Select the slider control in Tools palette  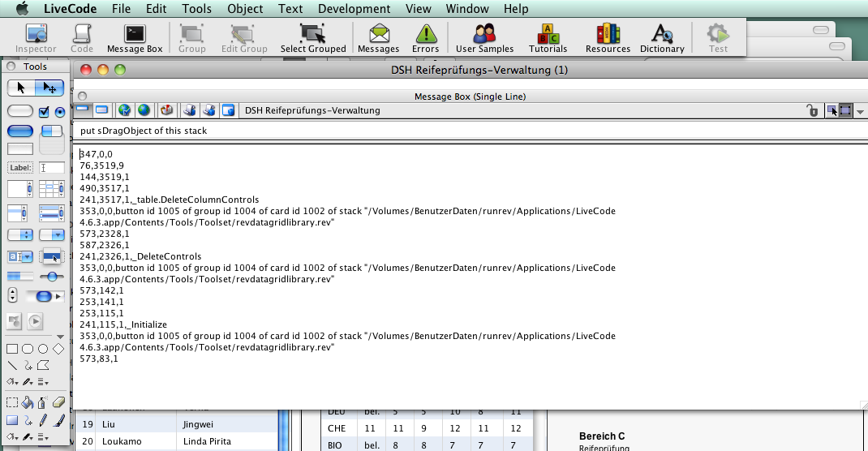(51, 277)
